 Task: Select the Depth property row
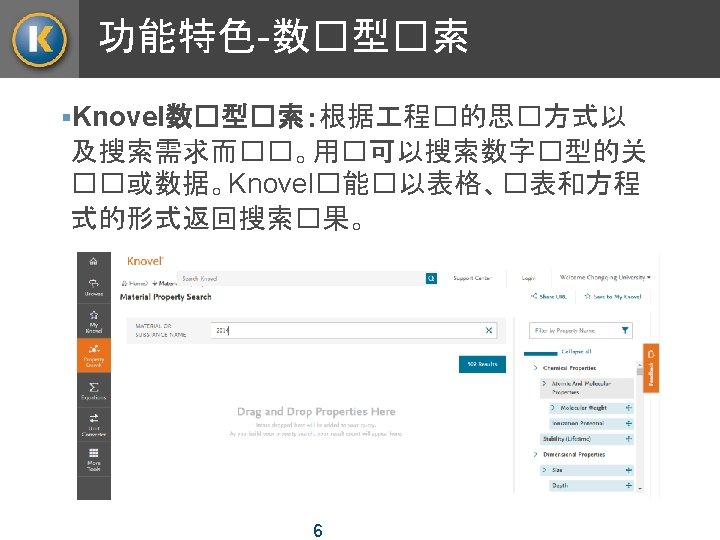tap(591, 485)
